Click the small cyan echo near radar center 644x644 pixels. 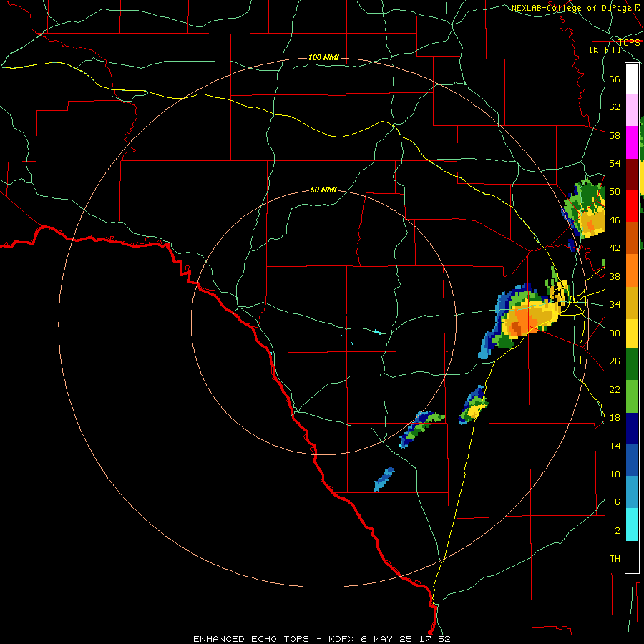(376, 331)
